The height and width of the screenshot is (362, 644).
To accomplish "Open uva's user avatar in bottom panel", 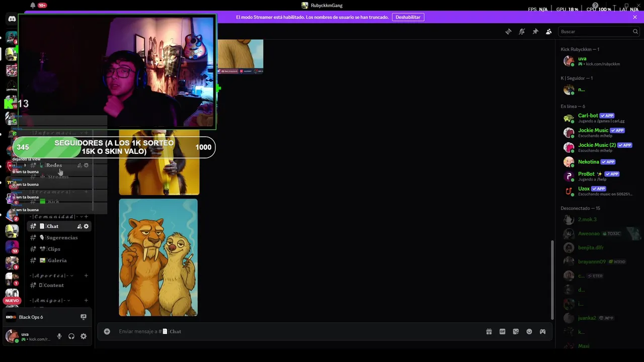I will pos(12,336).
